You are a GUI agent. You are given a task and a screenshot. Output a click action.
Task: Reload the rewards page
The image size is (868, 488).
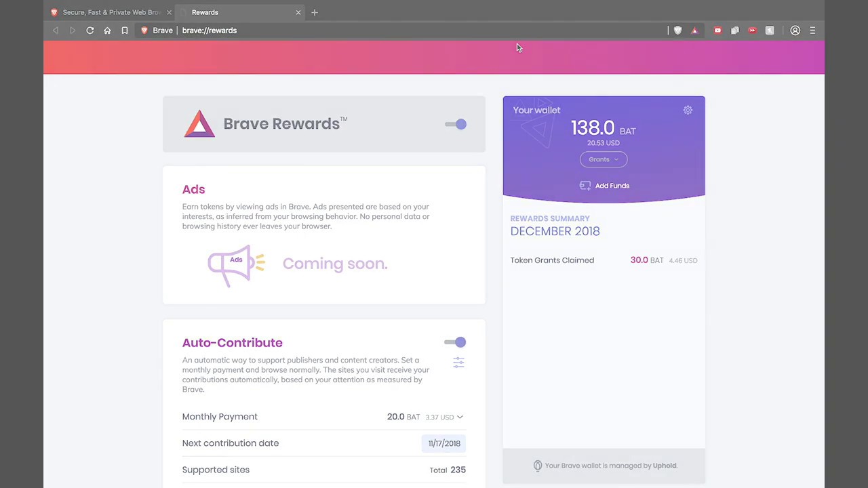click(90, 30)
